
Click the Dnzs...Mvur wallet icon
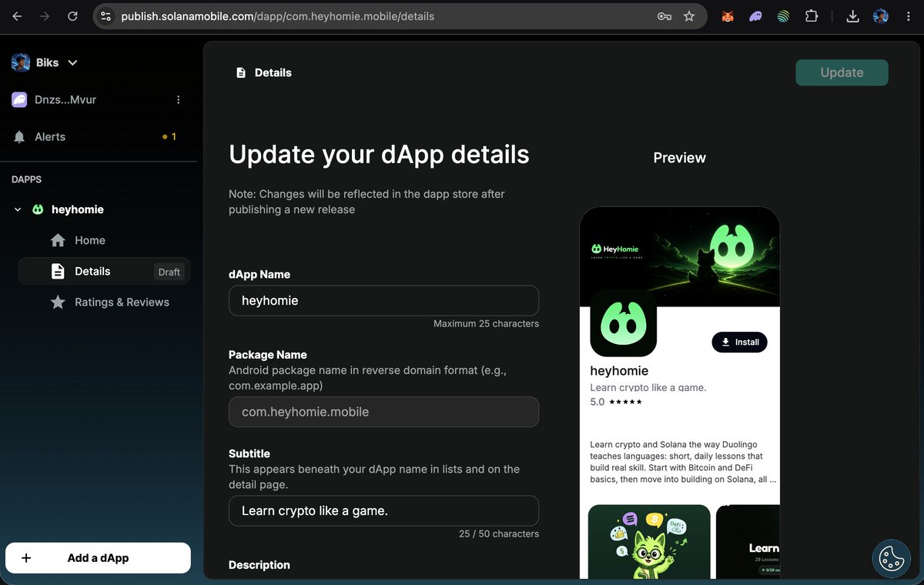[x=19, y=99]
